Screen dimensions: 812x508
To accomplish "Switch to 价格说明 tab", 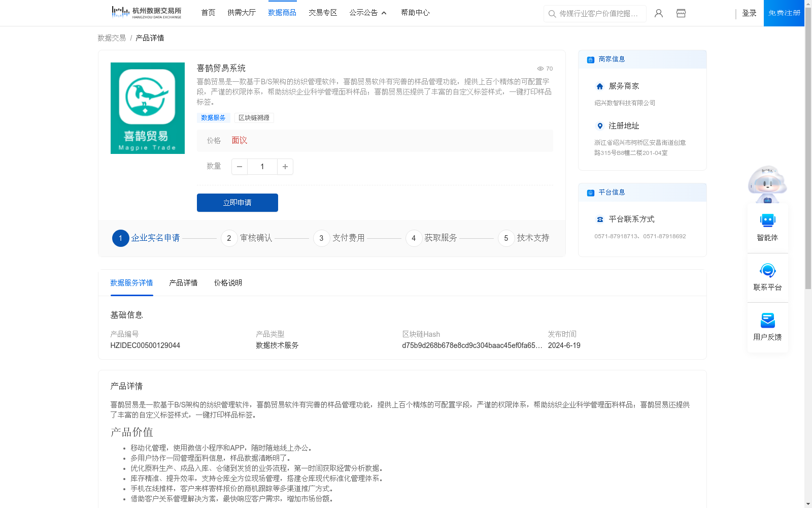I will pos(228,283).
